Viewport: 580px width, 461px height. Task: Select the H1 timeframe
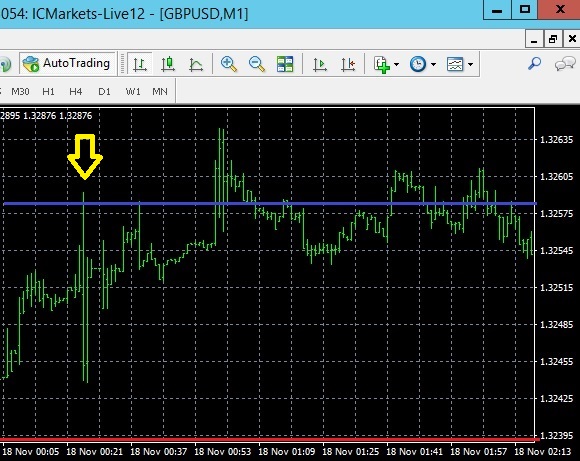tap(48, 91)
